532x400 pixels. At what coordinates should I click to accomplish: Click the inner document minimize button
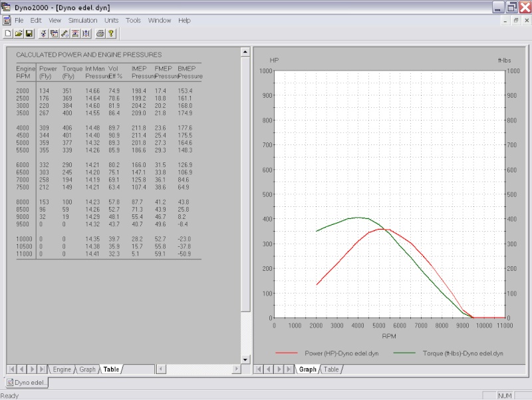tap(505, 21)
